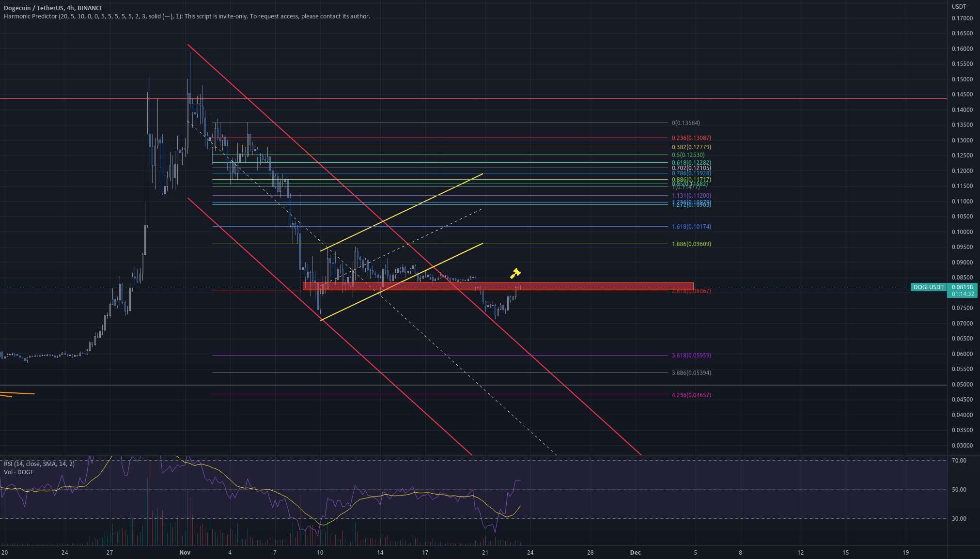Select the red resistance zone rectangle
Image resolution: width=980 pixels, height=559 pixels.
point(498,286)
